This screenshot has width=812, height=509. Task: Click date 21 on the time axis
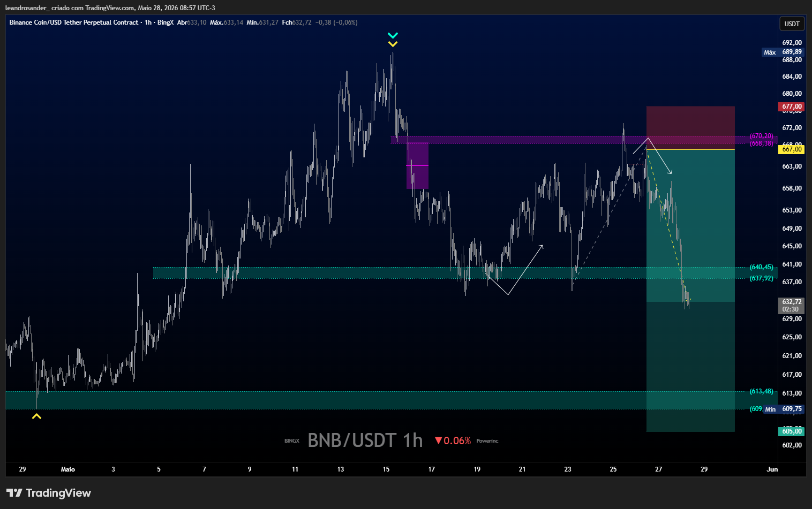(522, 469)
